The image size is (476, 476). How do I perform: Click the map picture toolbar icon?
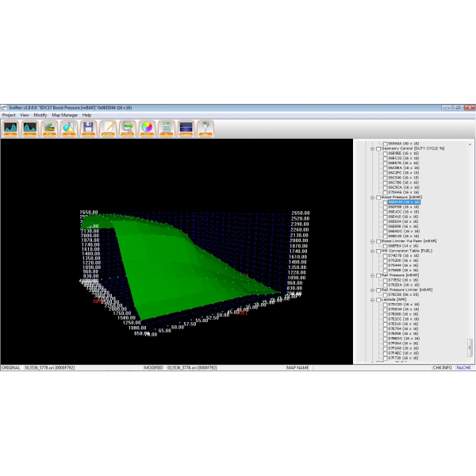tap(49, 129)
